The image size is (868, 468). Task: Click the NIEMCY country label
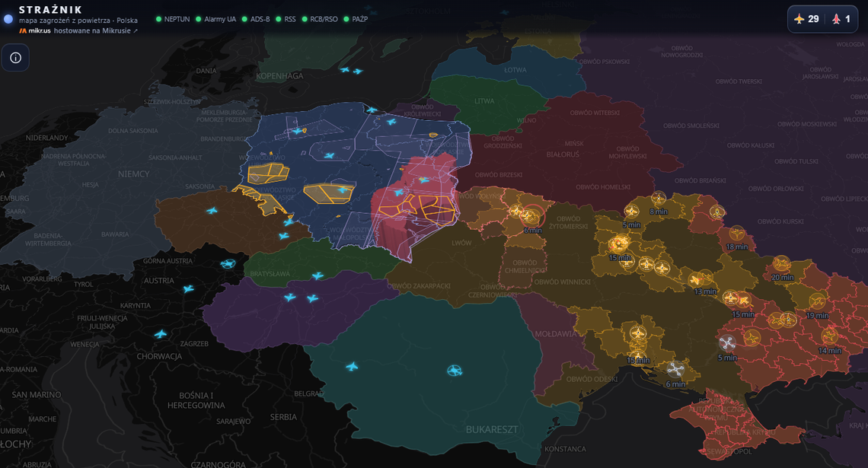(x=133, y=174)
